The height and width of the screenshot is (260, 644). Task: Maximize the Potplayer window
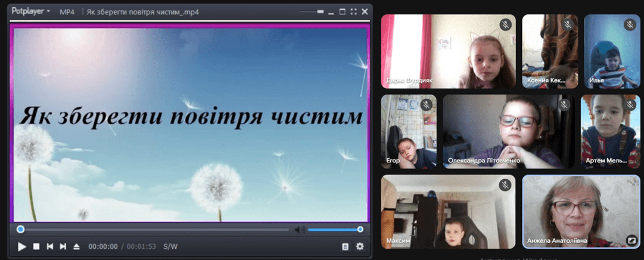tap(343, 12)
